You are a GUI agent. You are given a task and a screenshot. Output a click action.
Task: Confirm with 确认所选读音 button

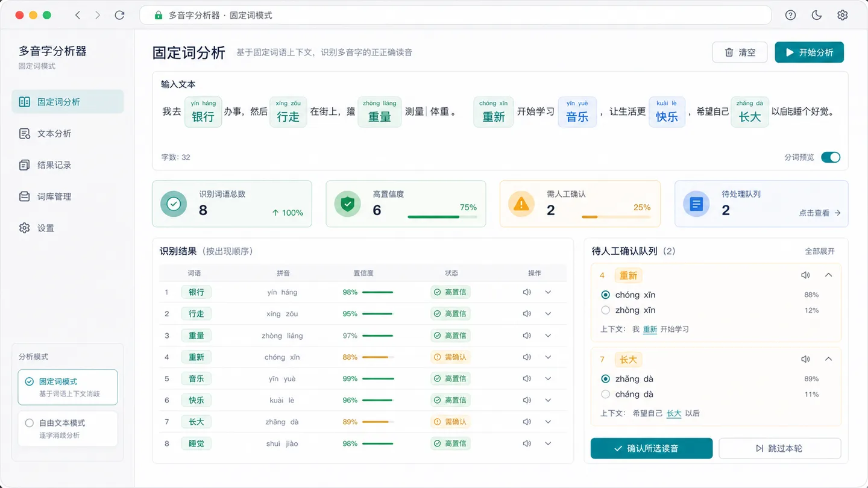point(652,448)
